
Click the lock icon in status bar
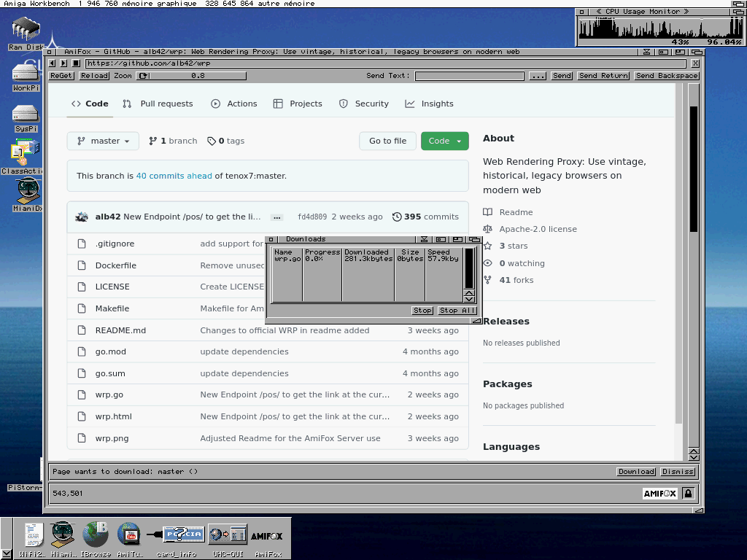pyautogui.click(x=688, y=494)
